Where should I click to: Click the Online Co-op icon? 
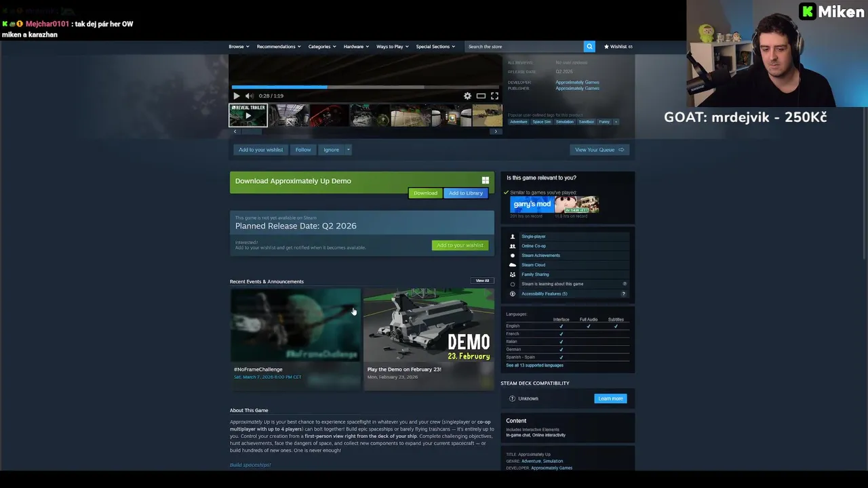(x=513, y=246)
